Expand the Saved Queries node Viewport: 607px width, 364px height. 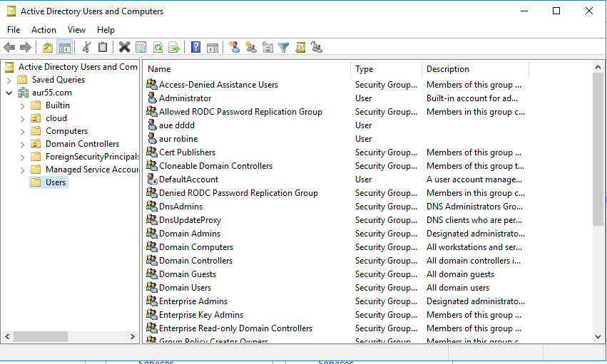click(x=9, y=80)
